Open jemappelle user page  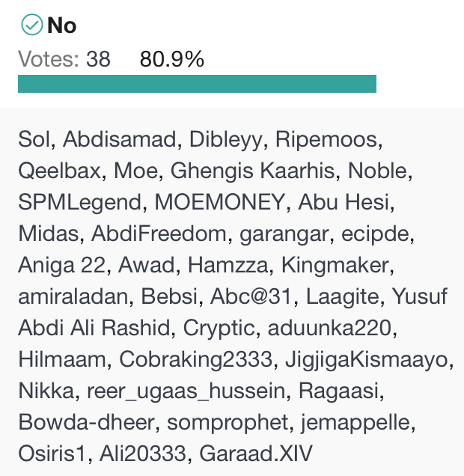[355, 423]
